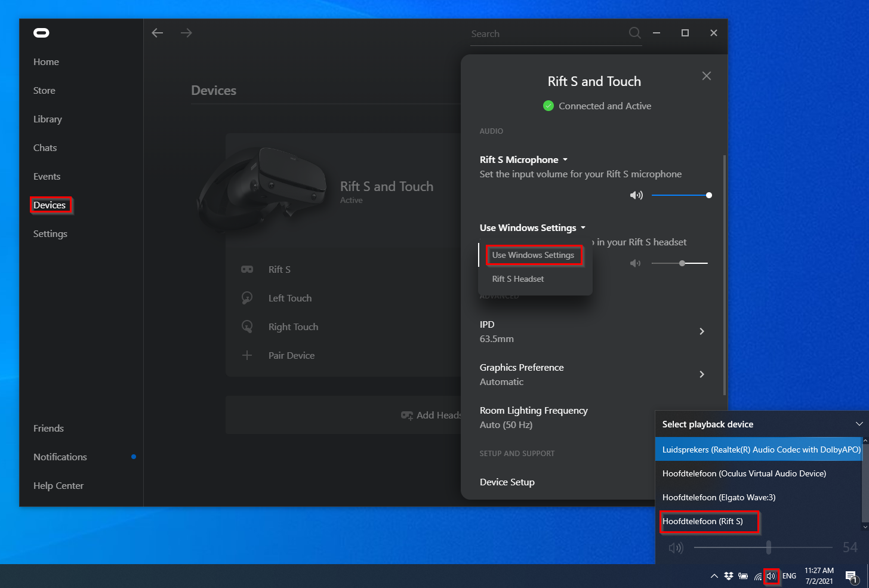Open Library in the sidebar
The image size is (869, 588).
[x=48, y=119]
